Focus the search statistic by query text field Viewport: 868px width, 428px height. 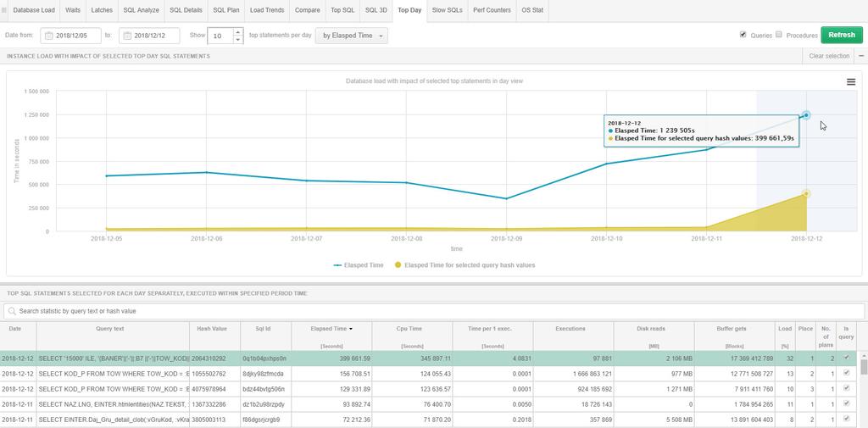[x=434, y=311]
